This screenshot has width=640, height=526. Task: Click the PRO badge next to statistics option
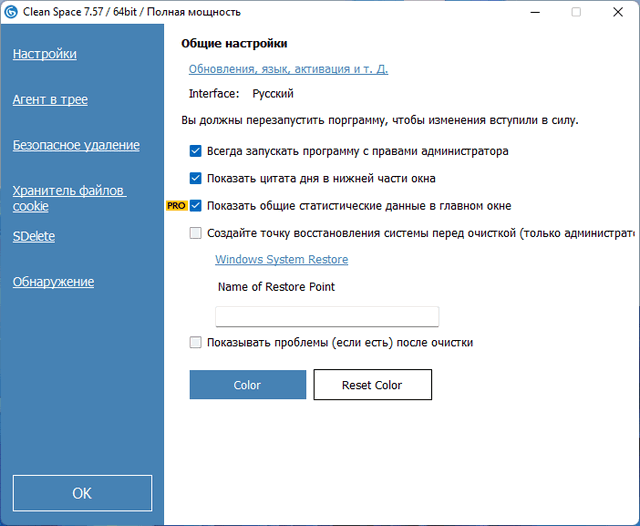click(x=176, y=206)
